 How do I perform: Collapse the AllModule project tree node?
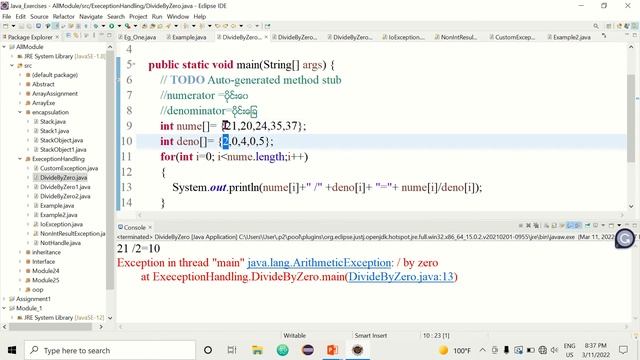pos(4,47)
